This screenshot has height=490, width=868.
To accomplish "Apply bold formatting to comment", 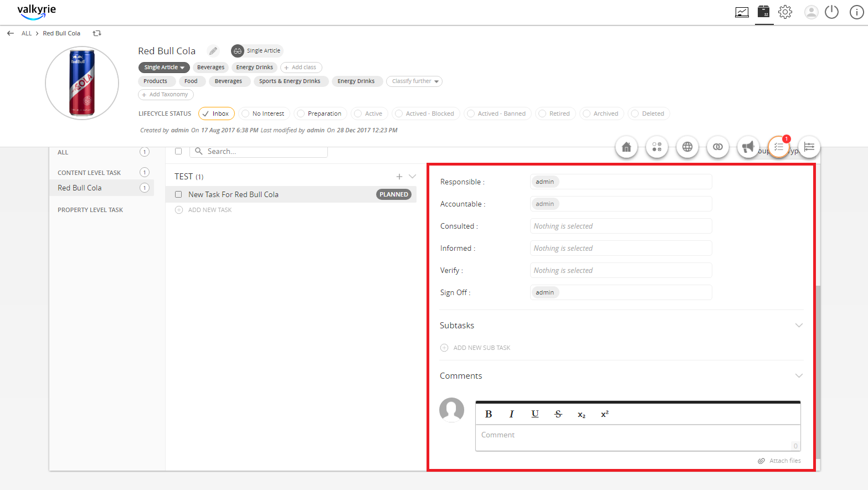I will coord(489,414).
